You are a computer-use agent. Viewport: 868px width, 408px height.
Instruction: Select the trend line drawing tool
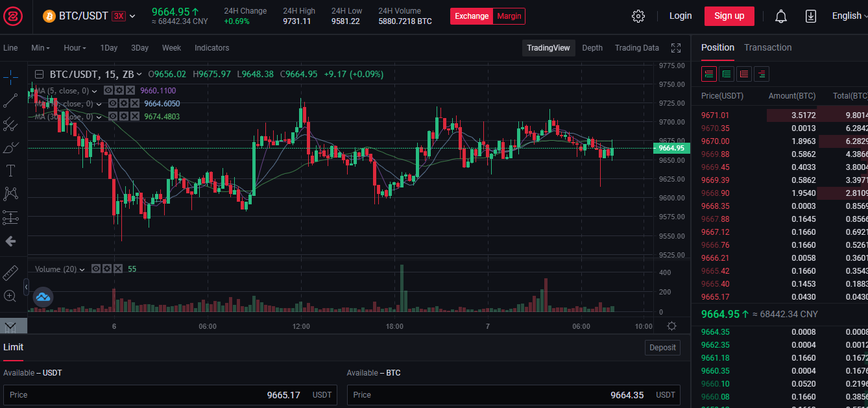tap(10, 101)
